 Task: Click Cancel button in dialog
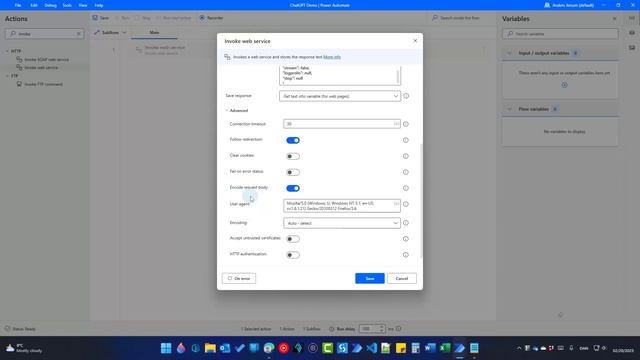click(x=402, y=278)
